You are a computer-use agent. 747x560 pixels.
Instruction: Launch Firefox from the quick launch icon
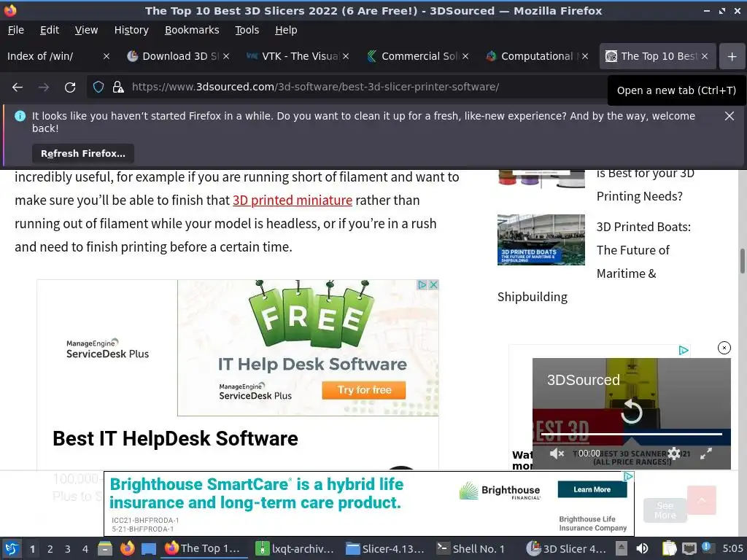click(x=127, y=548)
